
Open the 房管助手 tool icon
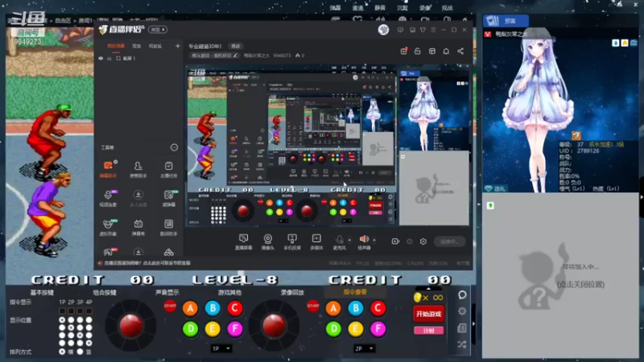coord(138,169)
